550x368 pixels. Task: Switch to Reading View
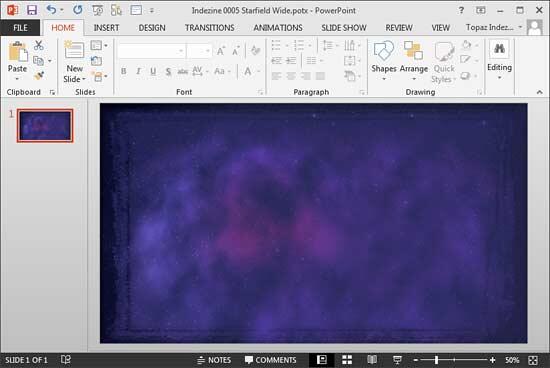(x=372, y=360)
